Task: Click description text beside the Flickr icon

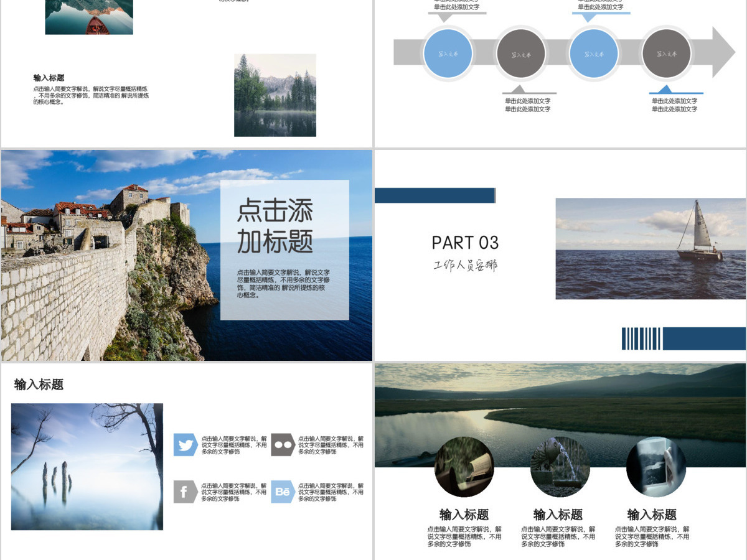Action: tap(331, 445)
